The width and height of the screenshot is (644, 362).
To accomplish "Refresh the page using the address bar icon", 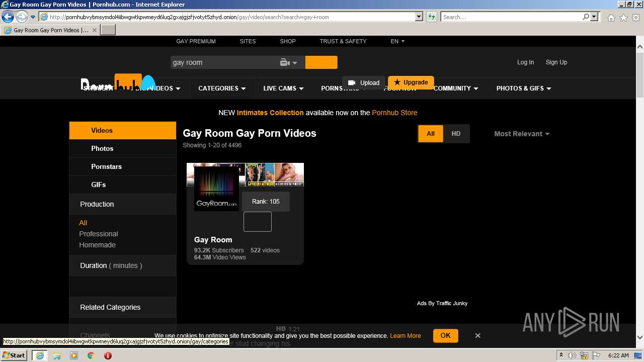I will pyautogui.click(x=431, y=17).
